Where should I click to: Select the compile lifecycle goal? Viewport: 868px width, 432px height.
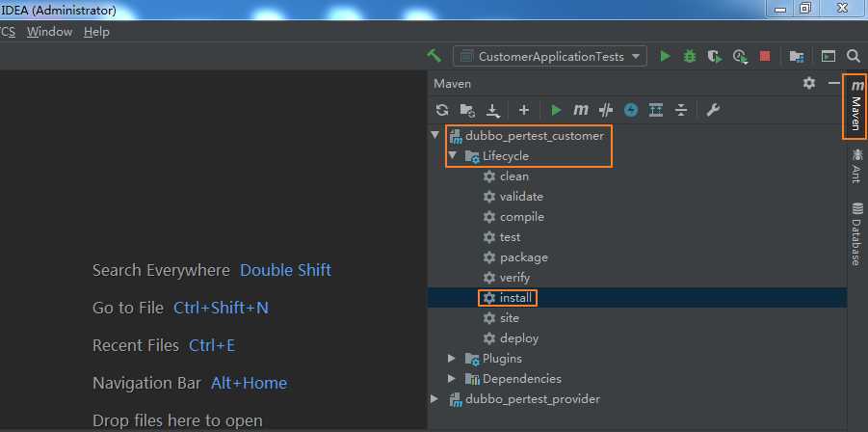tap(522, 217)
